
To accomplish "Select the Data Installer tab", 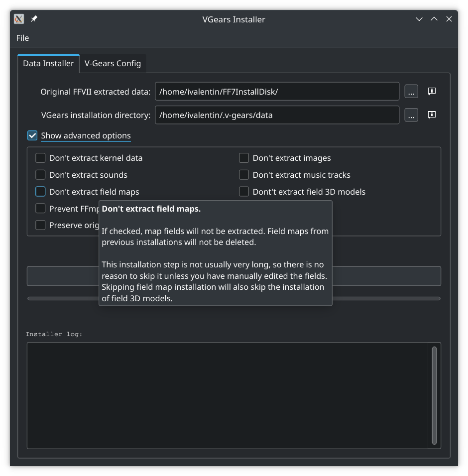I will [x=49, y=63].
